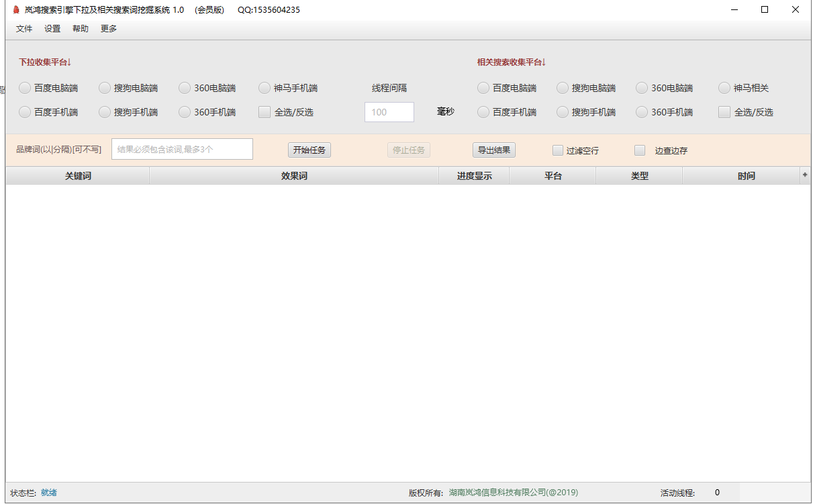Click the 线程间隔 milliseconds input field

389,112
